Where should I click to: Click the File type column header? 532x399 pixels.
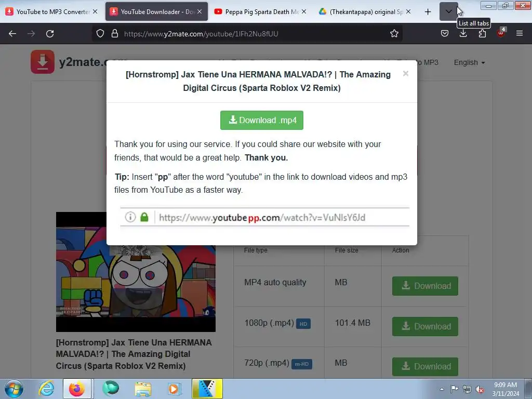pyautogui.click(x=256, y=250)
